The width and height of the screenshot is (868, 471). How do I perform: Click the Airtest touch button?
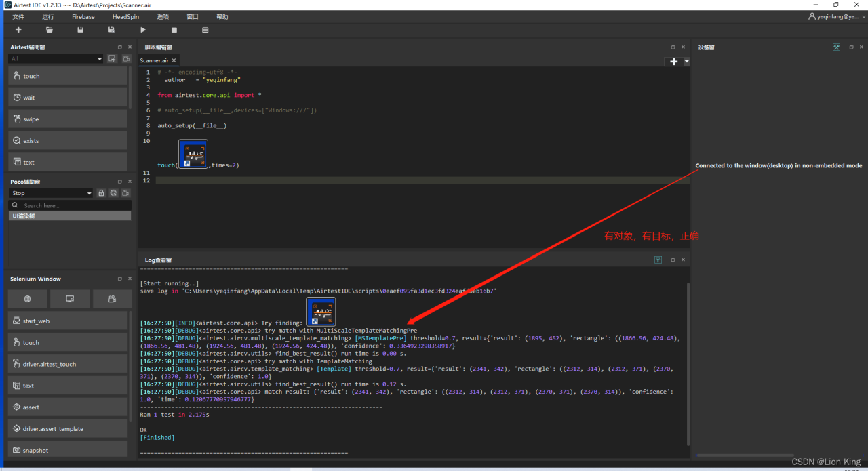tap(68, 76)
